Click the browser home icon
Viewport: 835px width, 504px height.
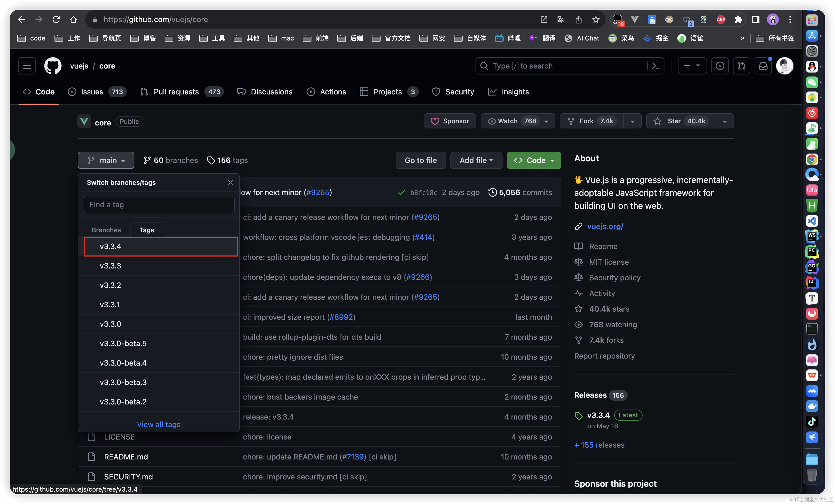click(73, 19)
